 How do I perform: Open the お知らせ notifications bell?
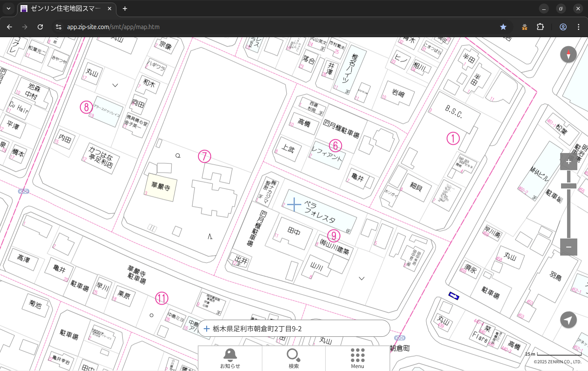(x=230, y=358)
